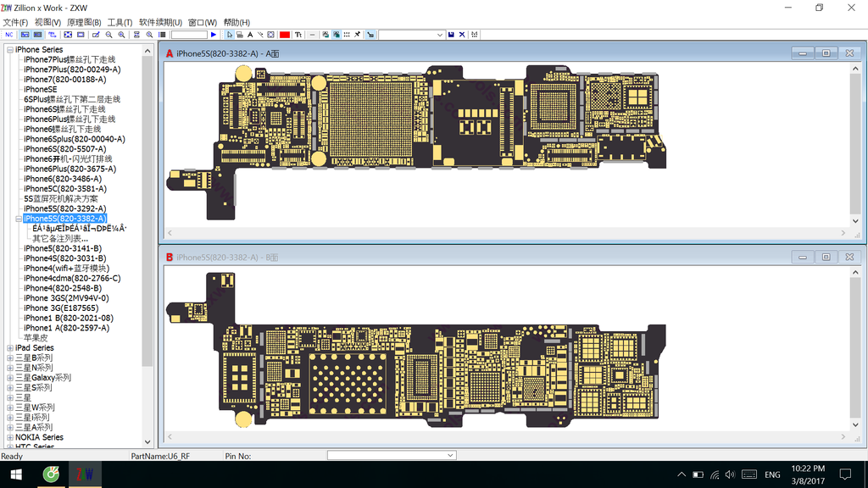The height and width of the screenshot is (488, 868).
Task: Click the volume speaker tray icon
Action: tap(730, 474)
